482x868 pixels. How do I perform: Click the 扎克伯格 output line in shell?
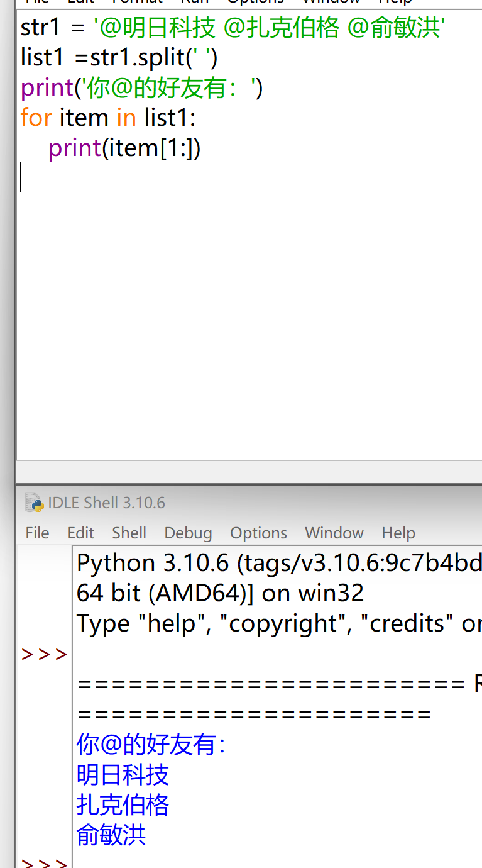tap(123, 805)
